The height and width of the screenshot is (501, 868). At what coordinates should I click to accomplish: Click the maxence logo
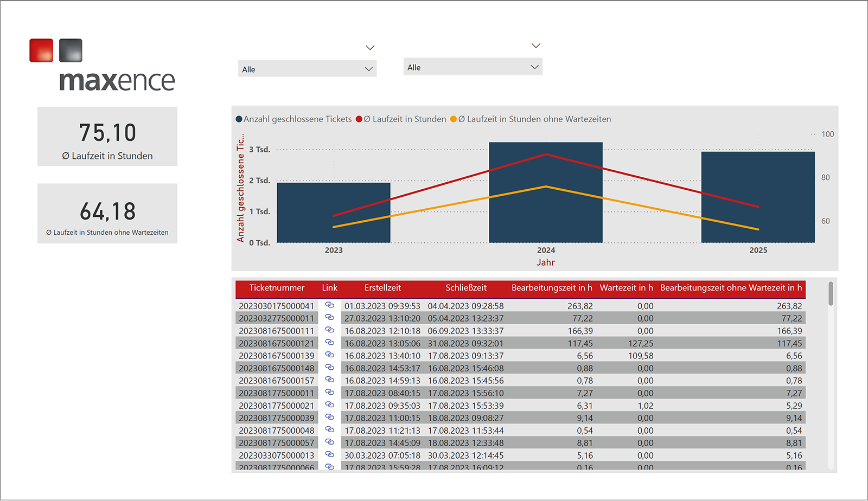(x=103, y=66)
